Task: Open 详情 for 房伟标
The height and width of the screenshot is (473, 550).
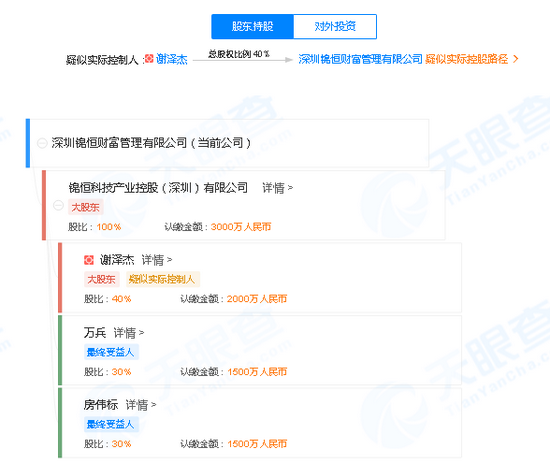Action: 141,405
